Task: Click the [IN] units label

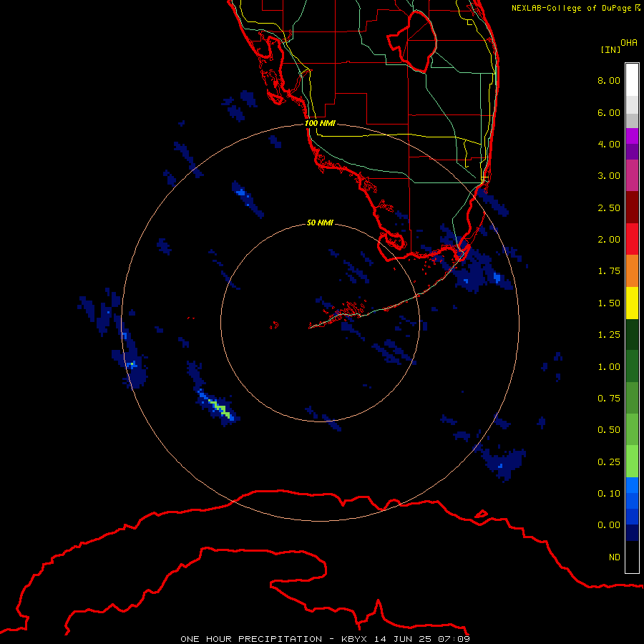Action: (x=610, y=49)
